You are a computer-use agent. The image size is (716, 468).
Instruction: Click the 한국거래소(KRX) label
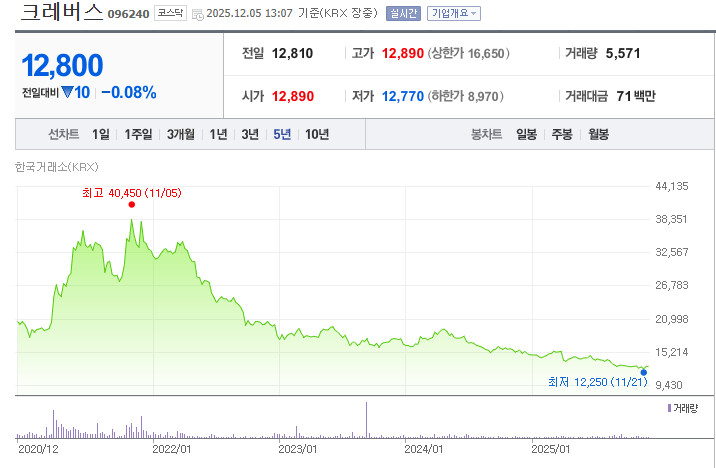pyautogui.click(x=57, y=167)
